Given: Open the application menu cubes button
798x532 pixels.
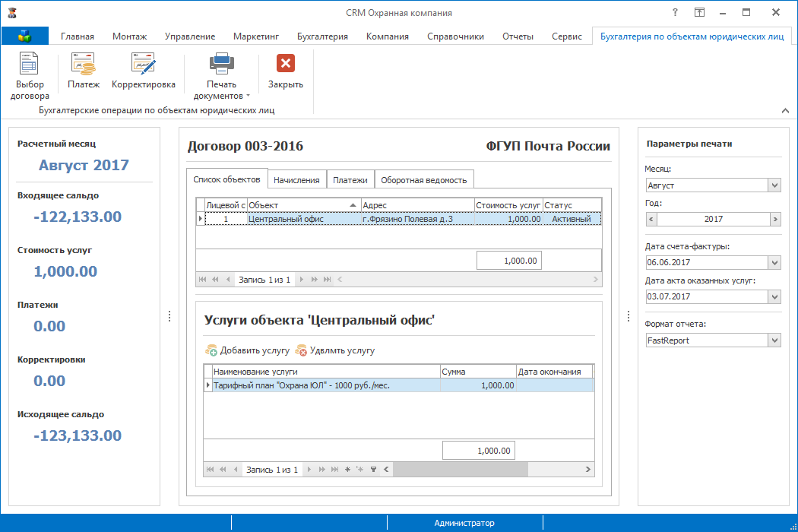Looking at the screenshot, I should click(25, 36).
